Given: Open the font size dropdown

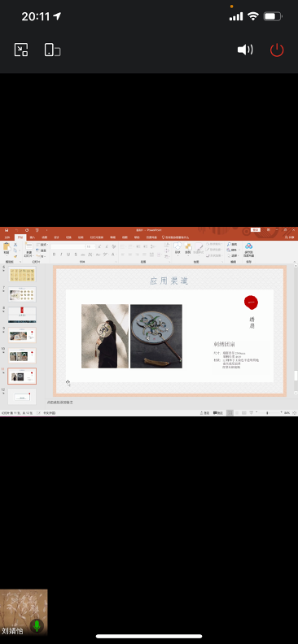Looking at the screenshot, I should (x=90, y=246).
